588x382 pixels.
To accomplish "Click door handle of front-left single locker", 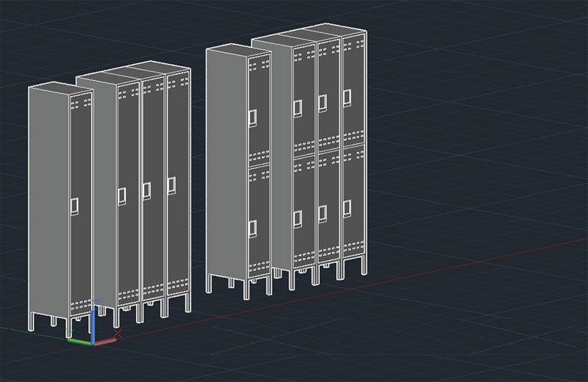I will click(75, 205).
